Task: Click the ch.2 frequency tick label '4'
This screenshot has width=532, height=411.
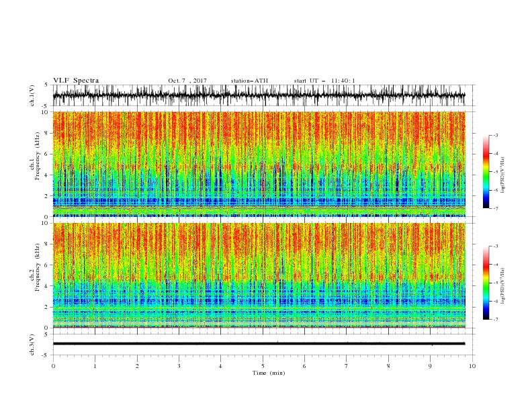Action: [46, 286]
